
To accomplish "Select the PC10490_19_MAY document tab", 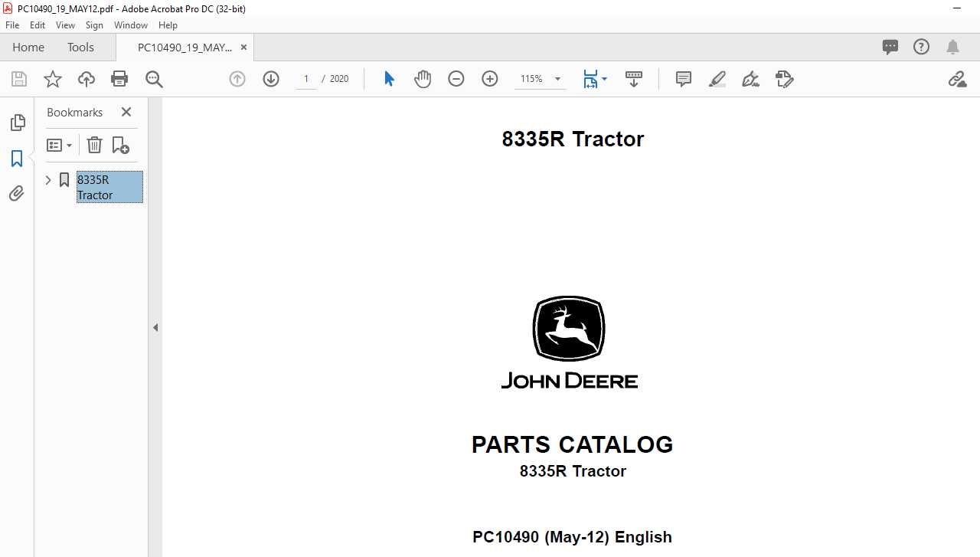I will click(x=185, y=48).
